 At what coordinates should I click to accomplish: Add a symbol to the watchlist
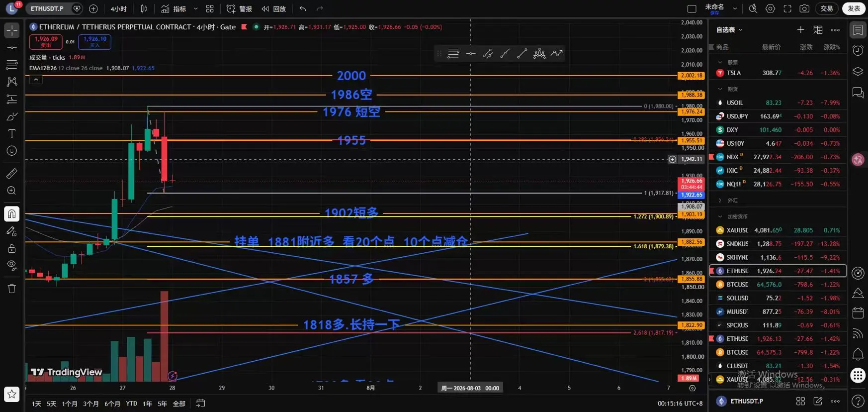(800, 30)
